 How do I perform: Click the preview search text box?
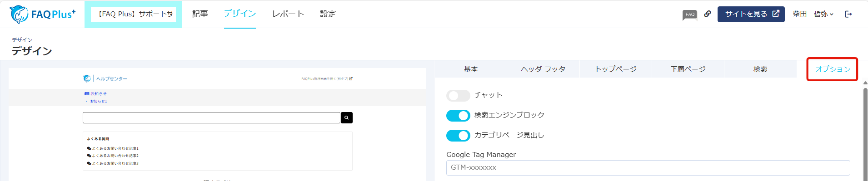(211, 118)
